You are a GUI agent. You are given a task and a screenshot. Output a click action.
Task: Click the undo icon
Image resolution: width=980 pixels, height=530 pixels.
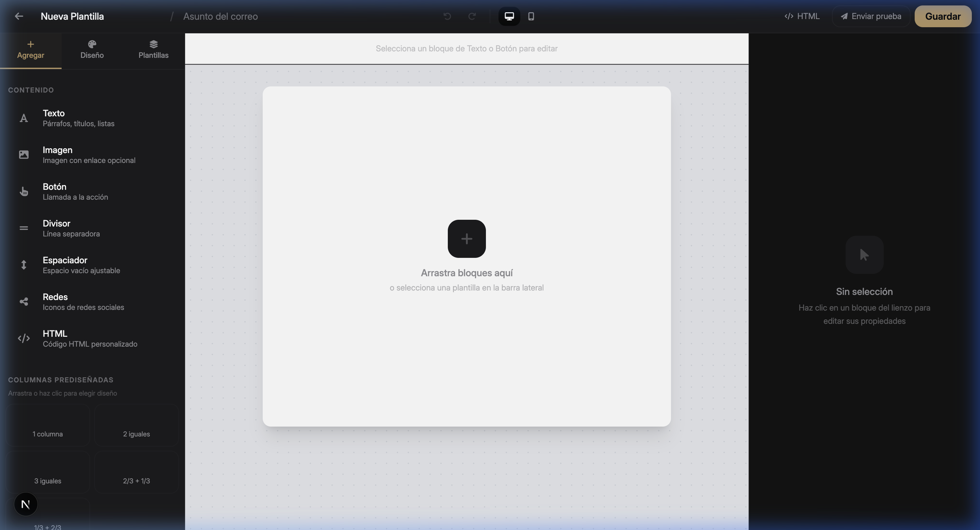(447, 16)
